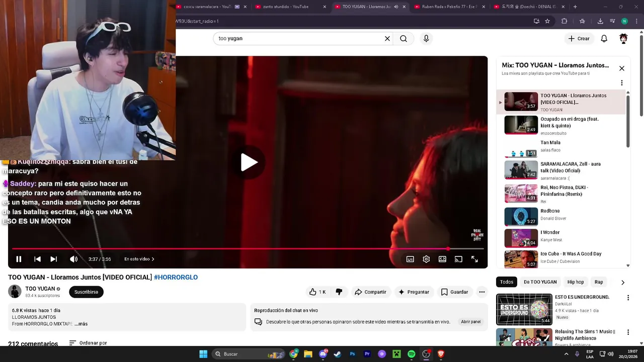Open the TOO YUGAN channel avatar

pyautogui.click(x=15, y=292)
